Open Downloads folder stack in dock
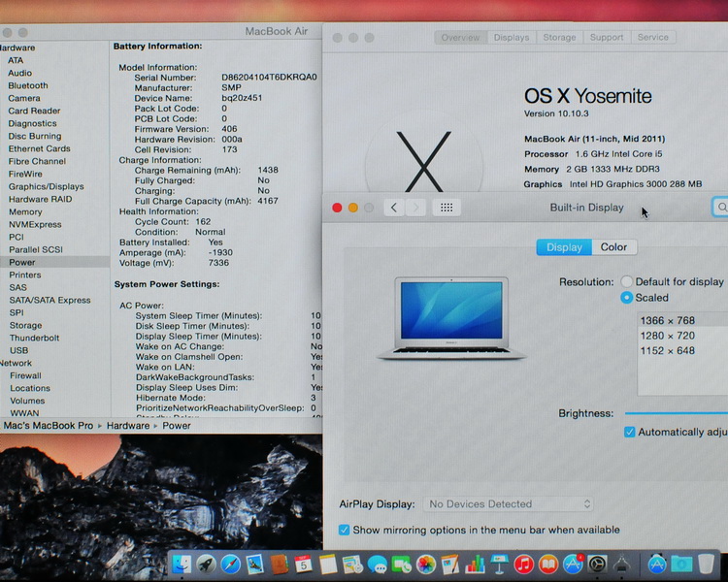The width and height of the screenshot is (728, 582). [681, 565]
